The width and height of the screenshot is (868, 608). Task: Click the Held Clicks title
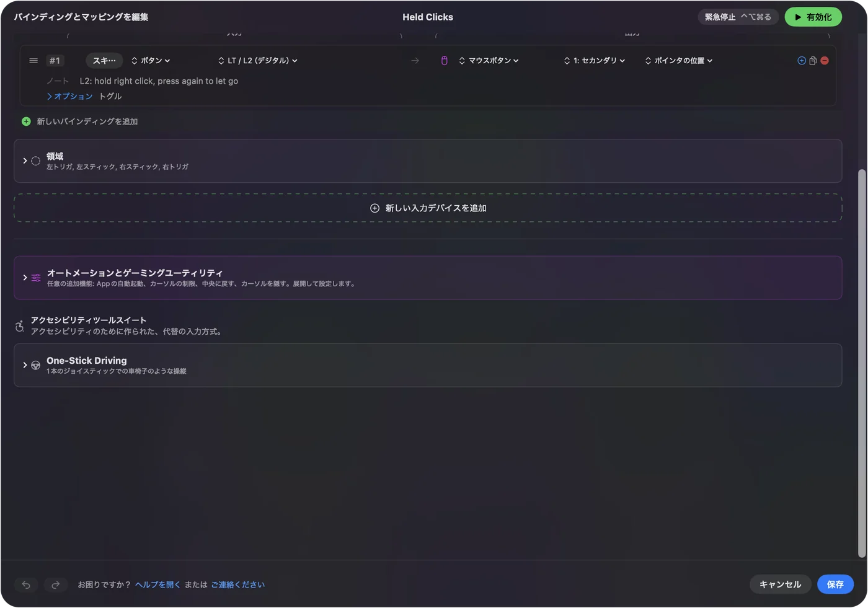tap(428, 17)
